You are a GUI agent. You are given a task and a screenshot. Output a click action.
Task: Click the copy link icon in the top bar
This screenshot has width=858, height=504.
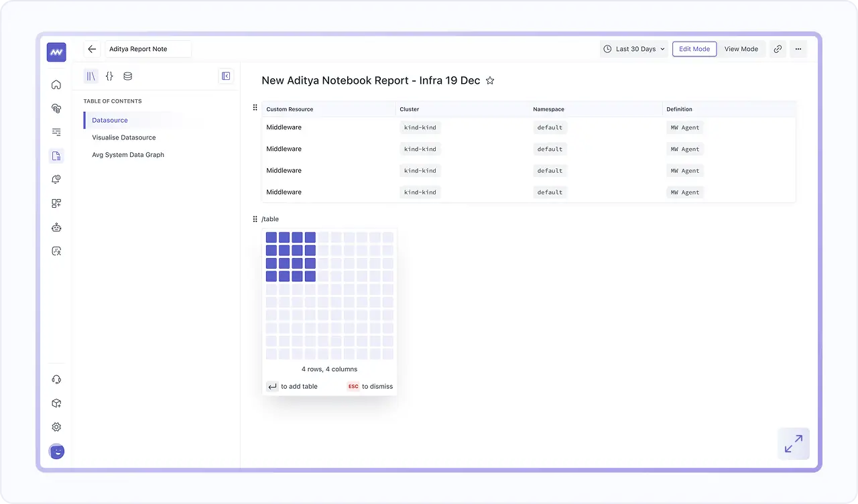tap(778, 49)
